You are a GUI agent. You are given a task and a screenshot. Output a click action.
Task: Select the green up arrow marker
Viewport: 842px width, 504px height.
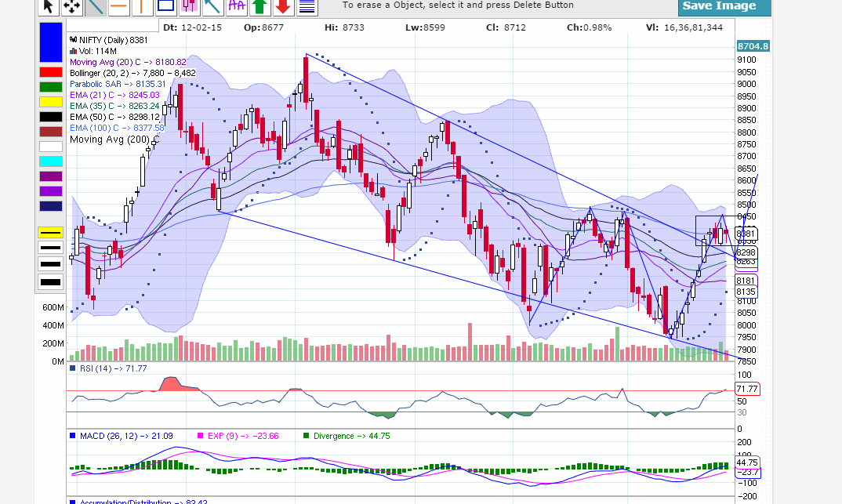(x=260, y=7)
